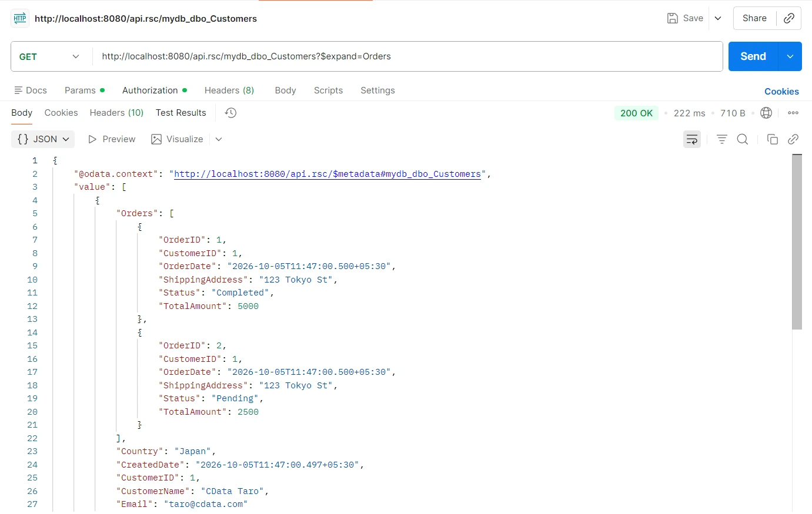Open Test Results tab
This screenshot has height=514, width=812.
click(x=181, y=113)
